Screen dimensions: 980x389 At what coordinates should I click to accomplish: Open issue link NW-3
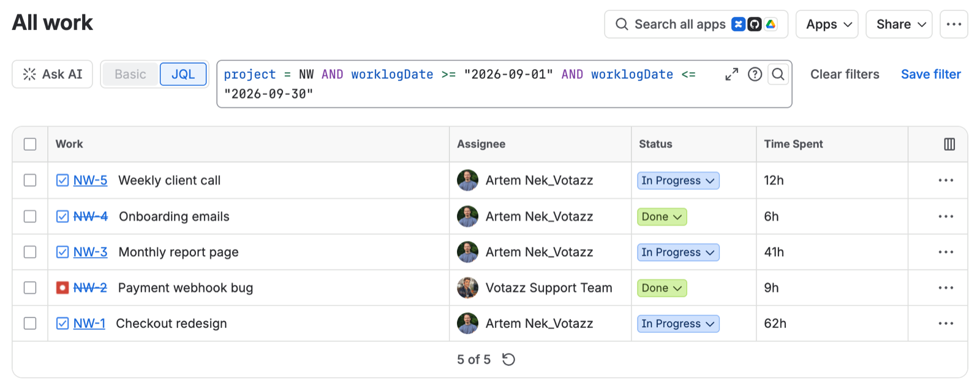coord(90,252)
